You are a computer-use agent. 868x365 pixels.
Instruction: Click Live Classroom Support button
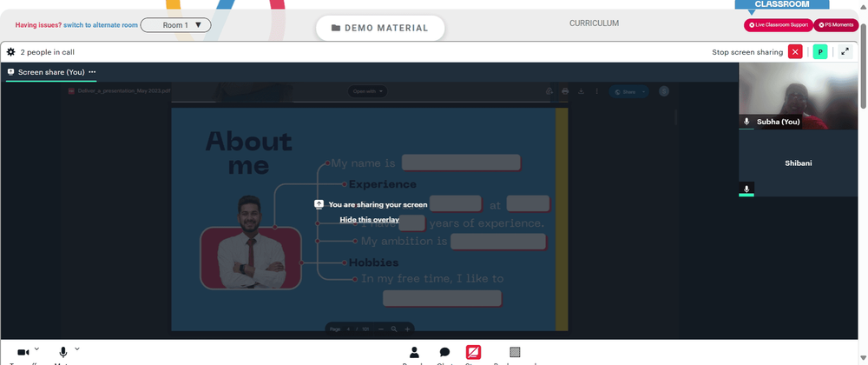click(x=779, y=25)
